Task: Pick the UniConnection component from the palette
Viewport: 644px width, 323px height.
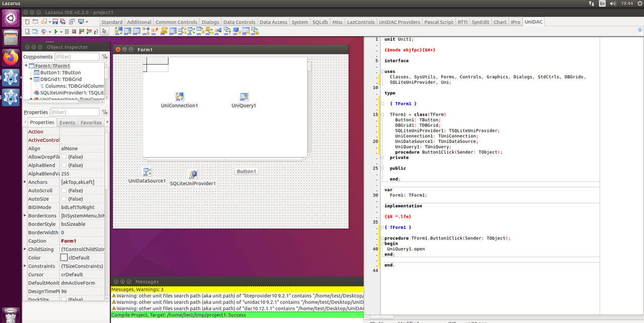Action: [118, 31]
